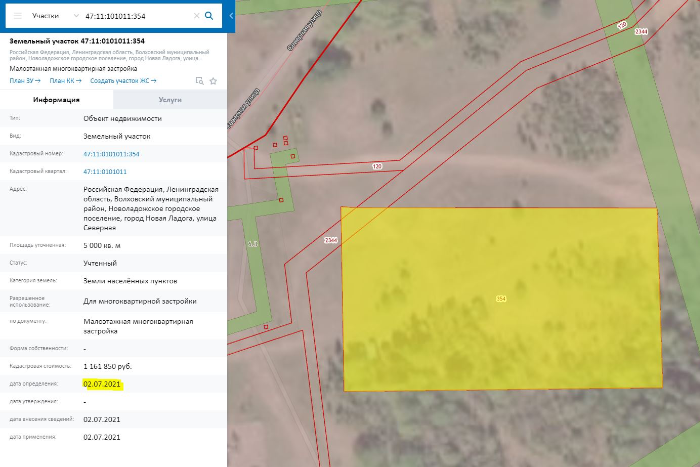Screen dimensions: 700x467
Task: Switch to the Услуги tab
Action: point(170,100)
